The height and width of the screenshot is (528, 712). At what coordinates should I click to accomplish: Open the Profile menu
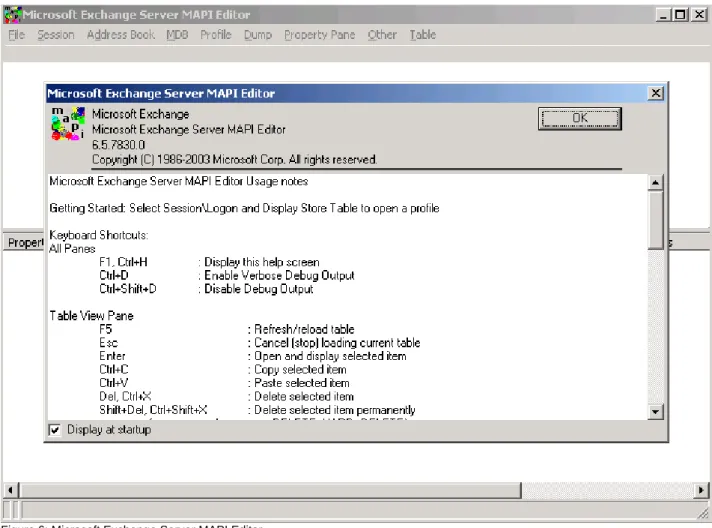[216, 35]
